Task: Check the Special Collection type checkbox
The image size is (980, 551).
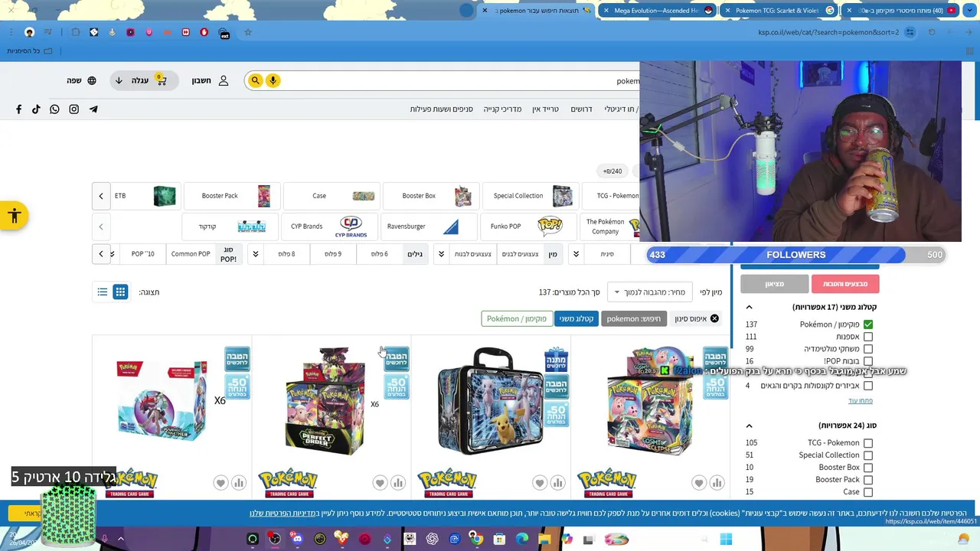Action: (868, 455)
